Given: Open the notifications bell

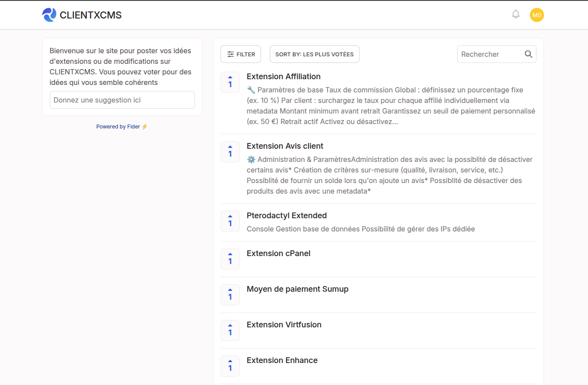Looking at the screenshot, I should [x=516, y=15].
